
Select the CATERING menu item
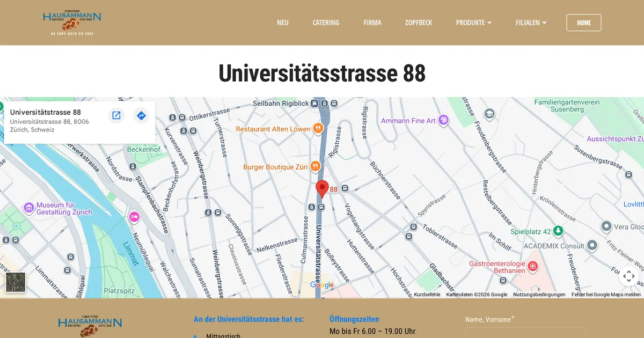click(x=326, y=23)
